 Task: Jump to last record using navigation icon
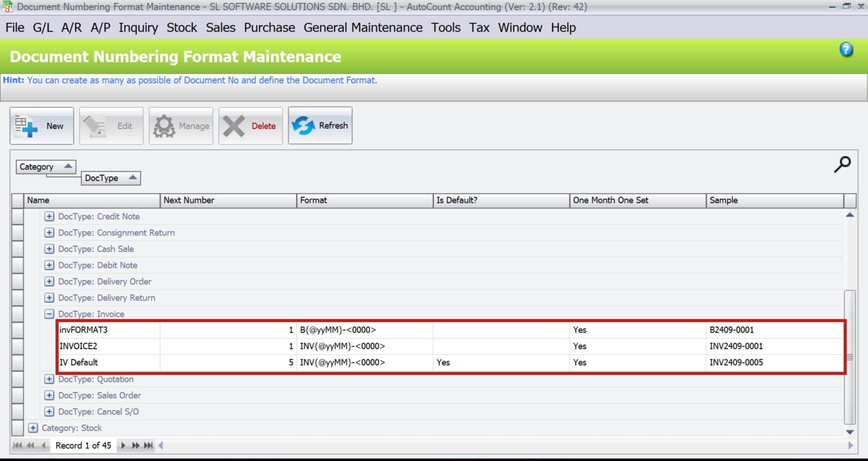click(x=147, y=445)
